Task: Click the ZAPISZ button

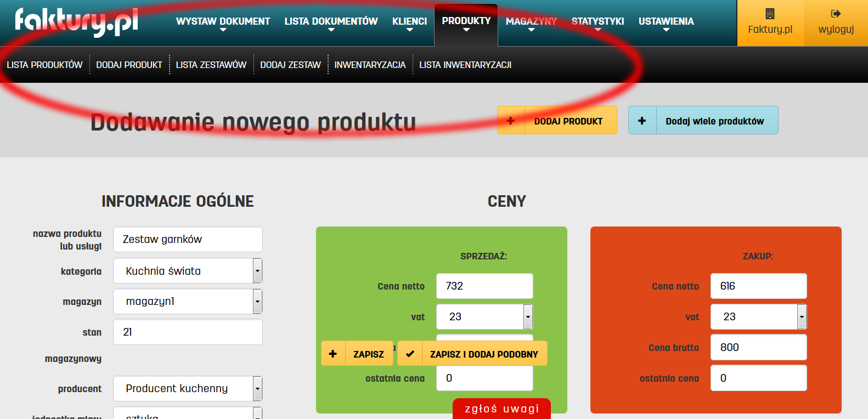Action: [x=357, y=354]
